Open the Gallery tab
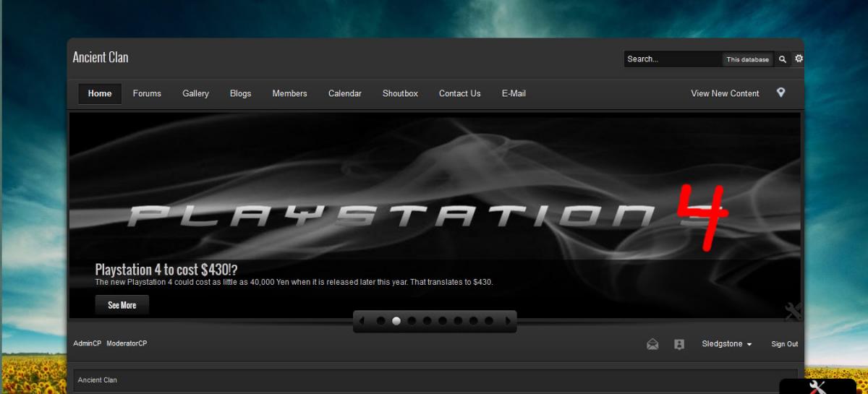 click(195, 93)
